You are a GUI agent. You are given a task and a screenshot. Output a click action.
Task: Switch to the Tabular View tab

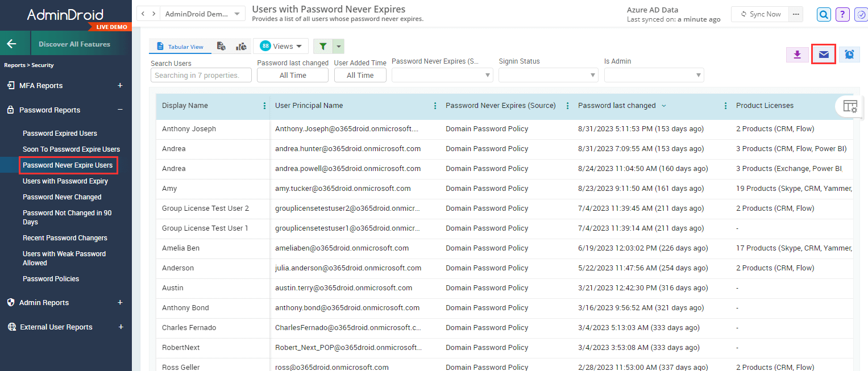180,46
